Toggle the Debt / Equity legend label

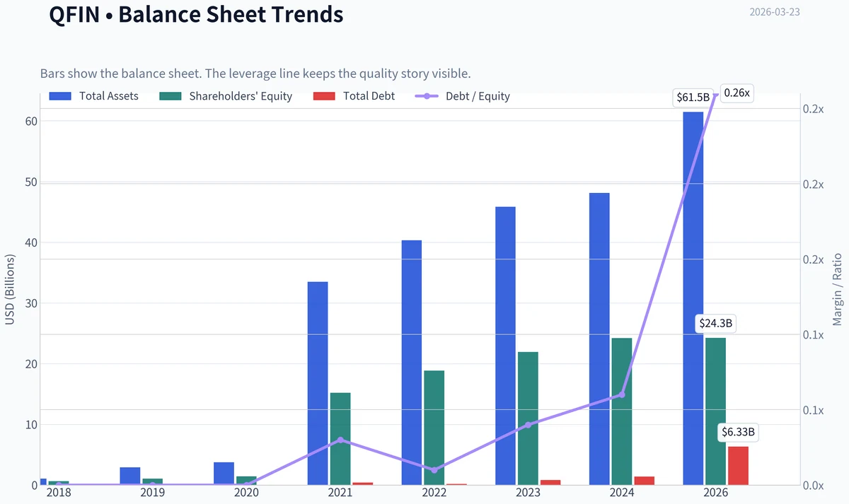click(478, 96)
